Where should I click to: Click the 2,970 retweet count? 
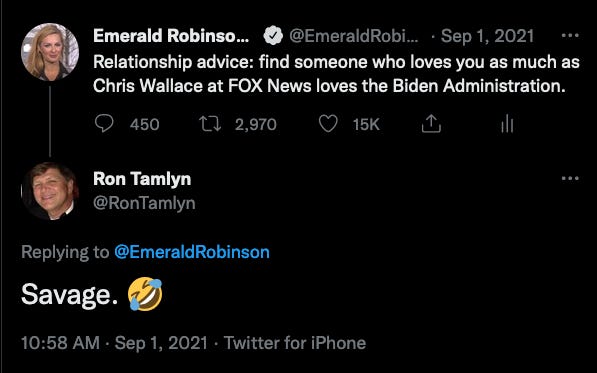[x=255, y=124]
